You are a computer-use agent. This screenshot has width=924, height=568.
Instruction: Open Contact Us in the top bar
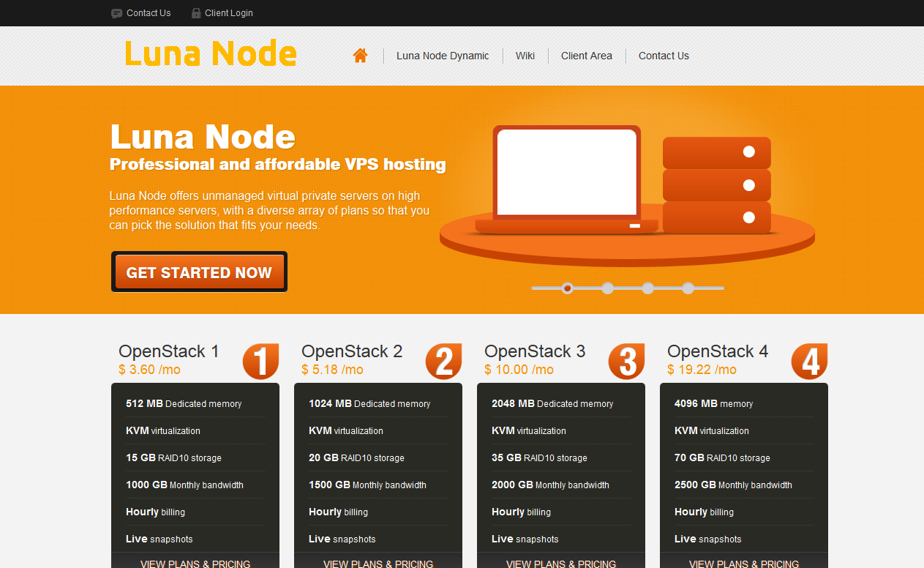(149, 13)
